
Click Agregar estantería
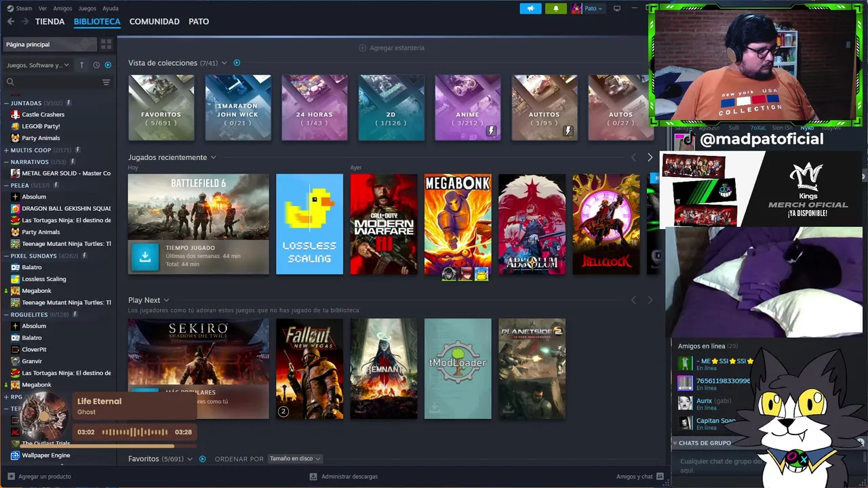click(x=392, y=48)
